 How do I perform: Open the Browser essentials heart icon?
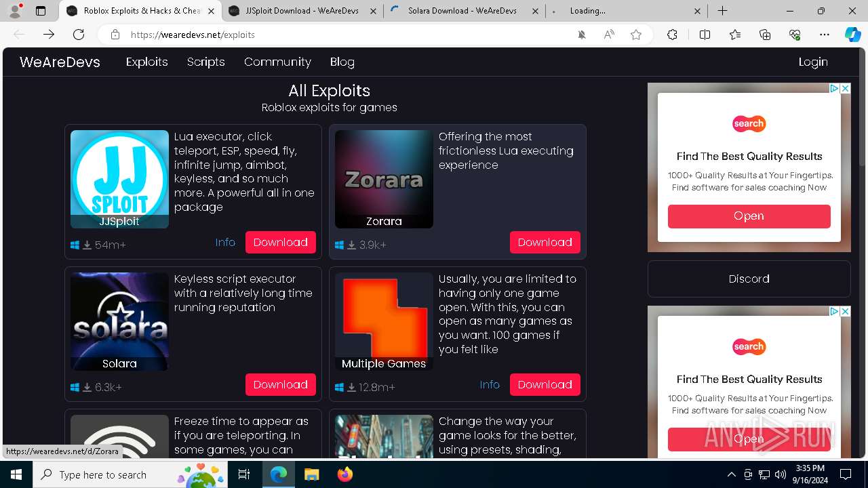pyautogui.click(x=795, y=35)
